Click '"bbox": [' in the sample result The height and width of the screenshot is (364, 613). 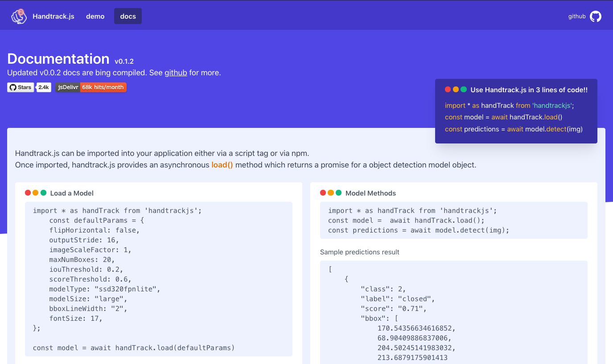[x=379, y=318]
